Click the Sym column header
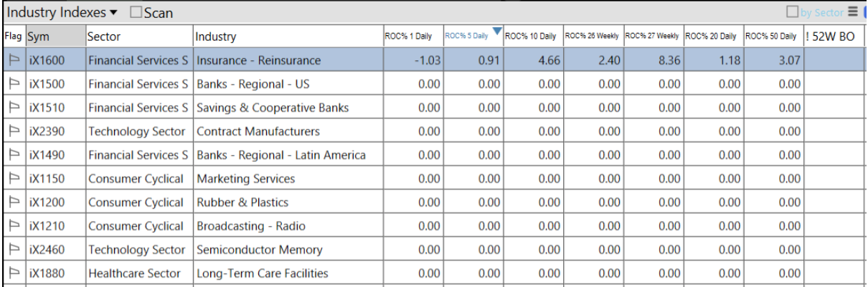 pyautogui.click(x=55, y=37)
